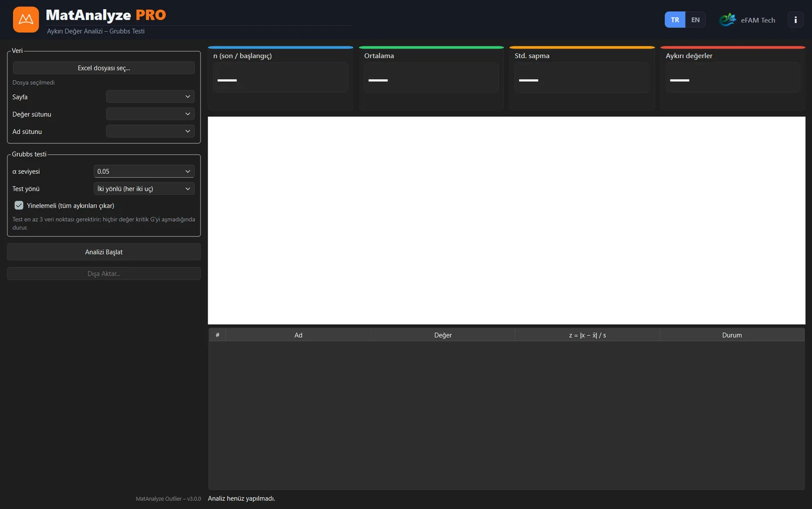Viewport: 812px width, 509px height.
Task: Click the MatAnalyze PRO title text
Action: click(106, 15)
